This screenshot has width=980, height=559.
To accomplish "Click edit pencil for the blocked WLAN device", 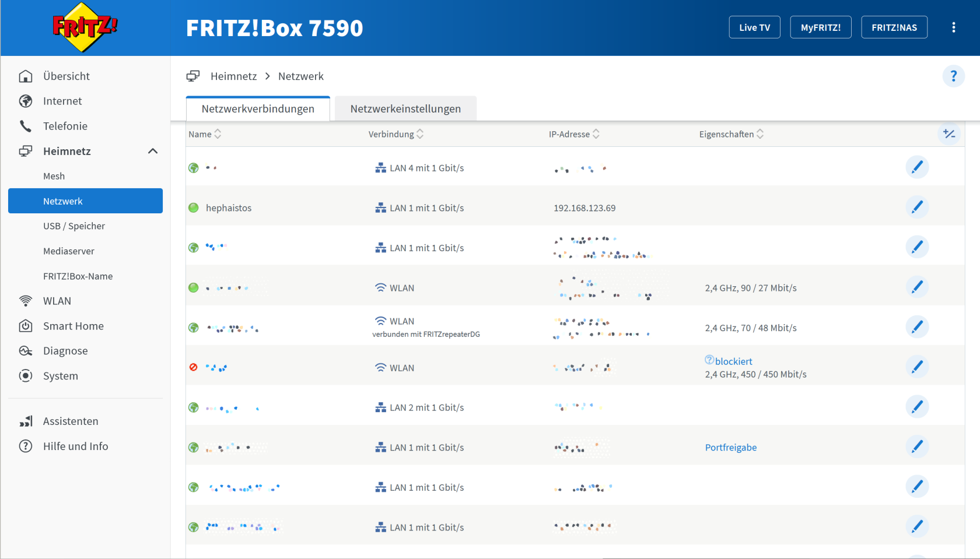I will 916,367.
